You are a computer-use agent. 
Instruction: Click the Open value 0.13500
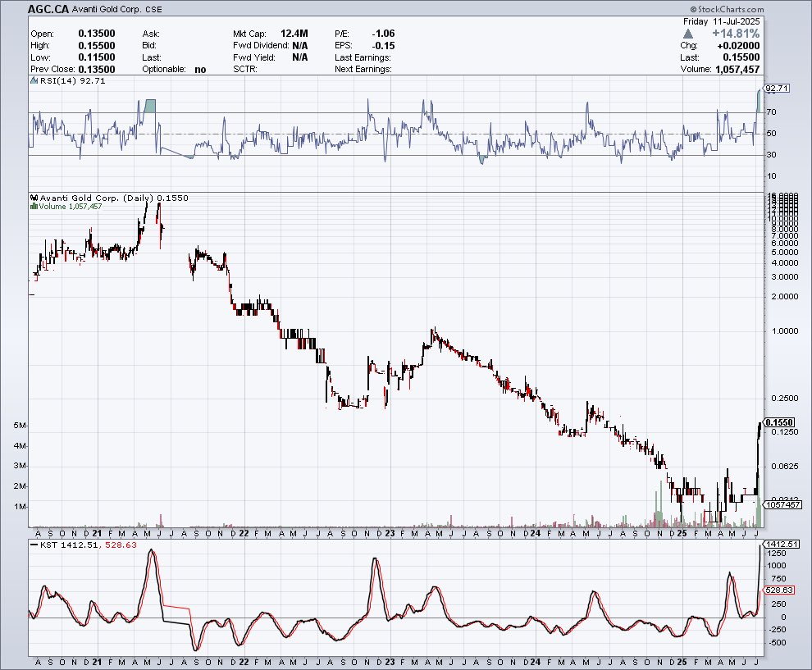pyautogui.click(x=97, y=34)
